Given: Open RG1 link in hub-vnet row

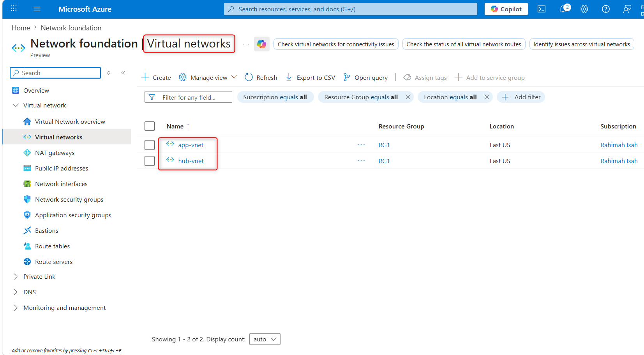Looking at the screenshot, I should (x=384, y=161).
